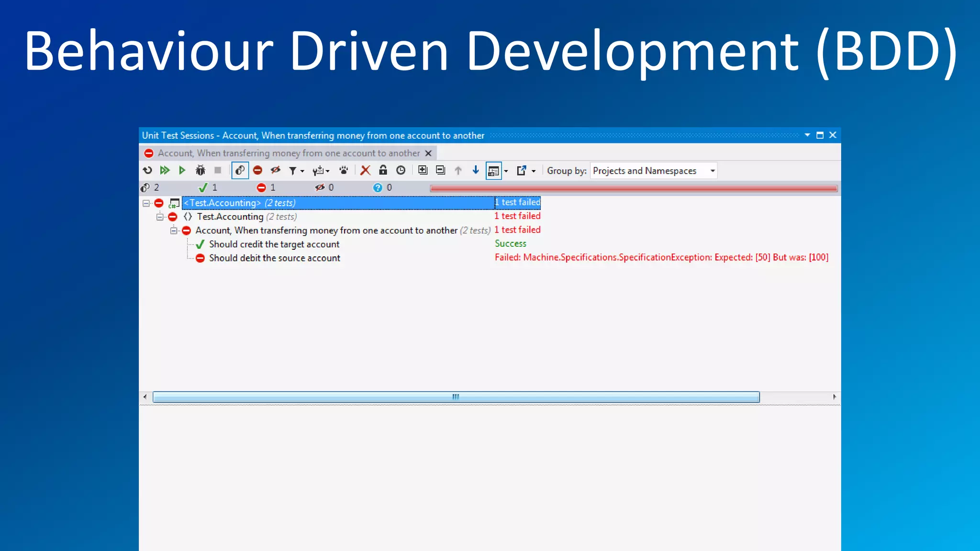Run selected tests with green play icon
The width and height of the screenshot is (980, 551).
tap(182, 170)
